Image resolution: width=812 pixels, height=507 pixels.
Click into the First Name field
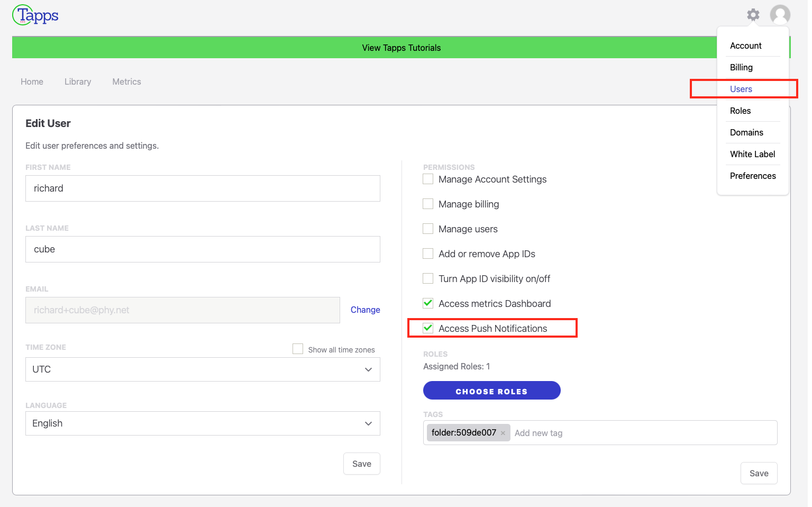pos(203,188)
